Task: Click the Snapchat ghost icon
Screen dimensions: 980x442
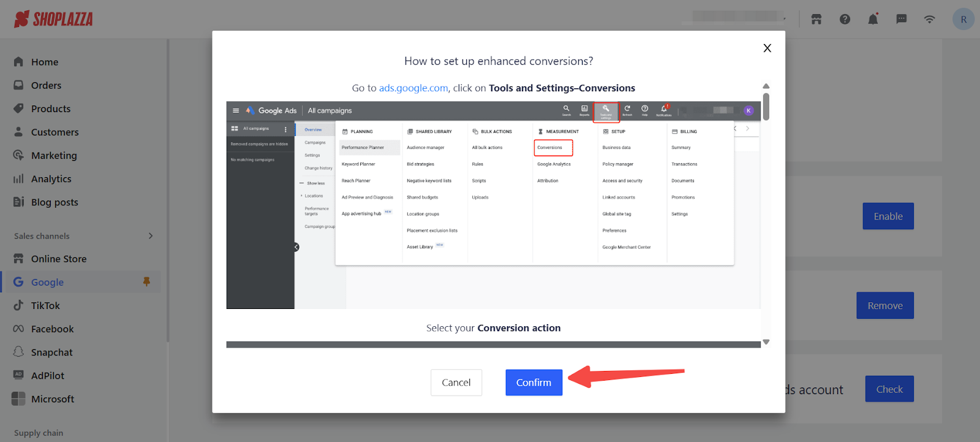Action: tap(18, 351)
